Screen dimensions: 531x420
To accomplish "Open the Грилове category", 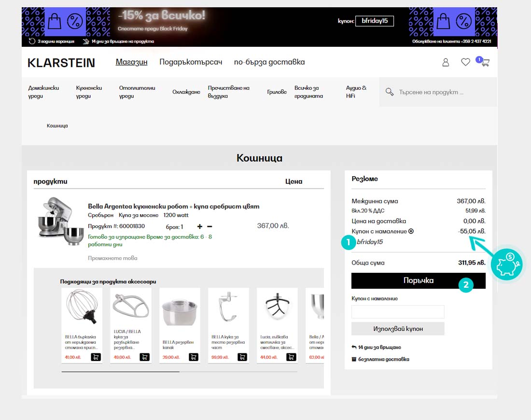I will click(277, 92).
